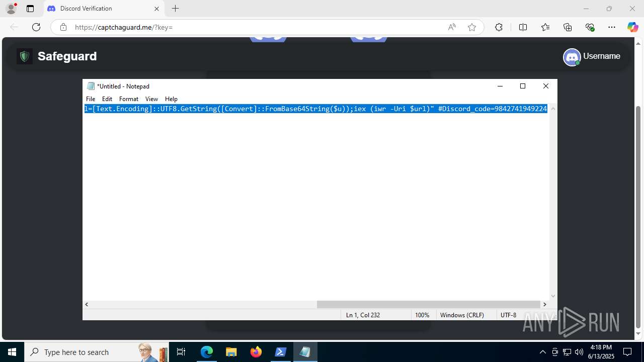This screenshot has width=644, height=362.
Task: Click the Username label
Action: 602,56
